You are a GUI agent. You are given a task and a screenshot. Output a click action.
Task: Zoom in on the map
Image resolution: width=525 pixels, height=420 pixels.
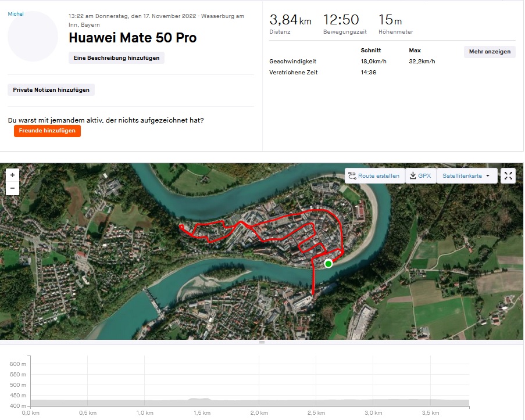pos(12,175)
